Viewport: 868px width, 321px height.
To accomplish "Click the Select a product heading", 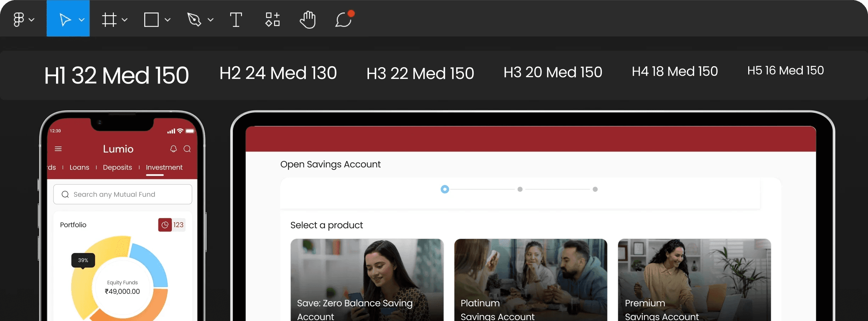I will [326, 225].
